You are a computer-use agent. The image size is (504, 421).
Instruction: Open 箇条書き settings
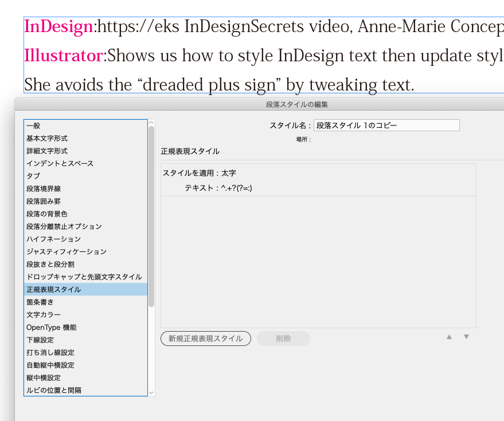[85, 302]
